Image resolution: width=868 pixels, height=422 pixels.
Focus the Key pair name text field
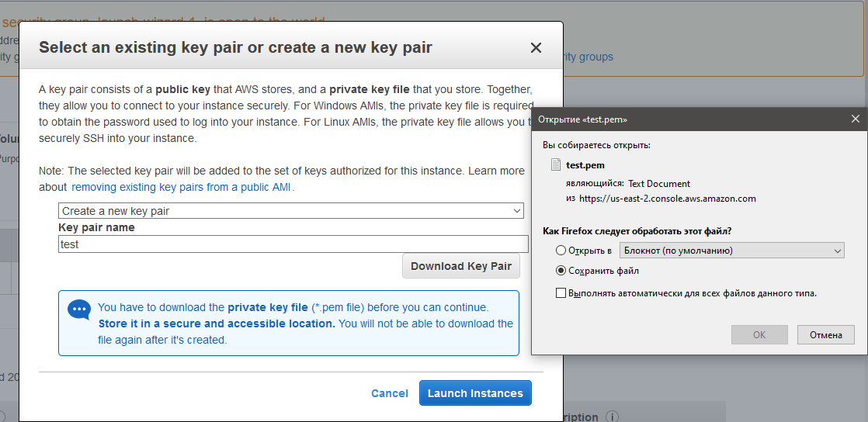(x=293, y=244)
